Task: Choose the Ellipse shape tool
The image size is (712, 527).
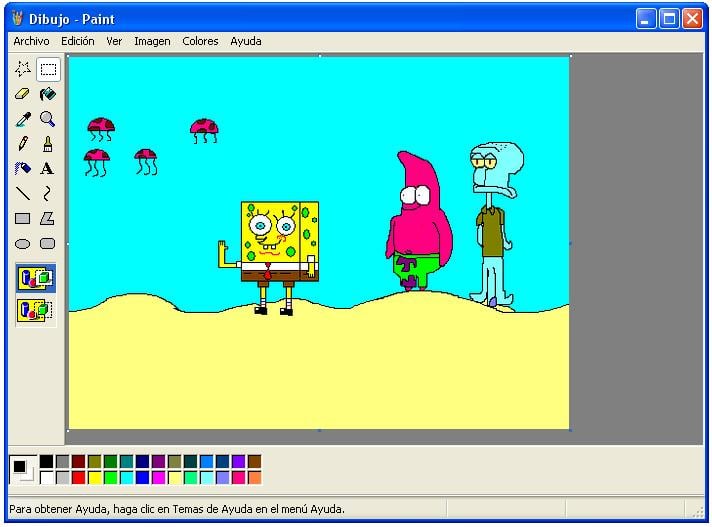Action: (x=23, y=244)
